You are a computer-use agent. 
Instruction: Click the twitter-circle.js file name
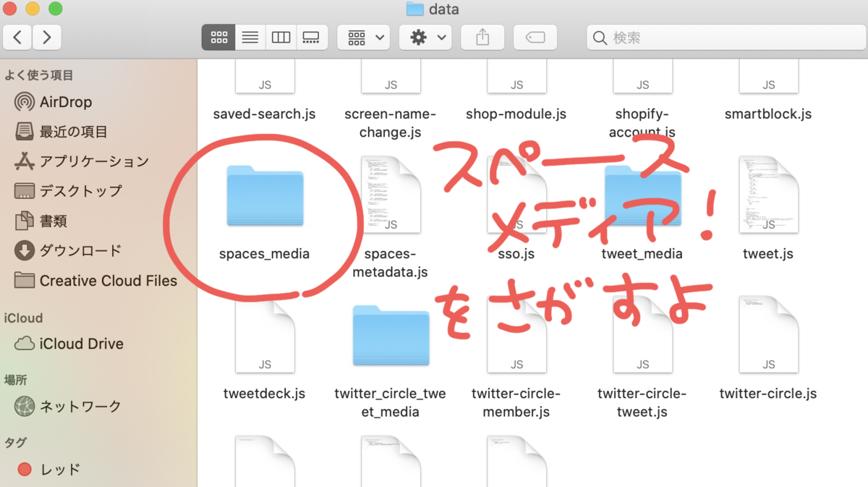tap(768, 394)
